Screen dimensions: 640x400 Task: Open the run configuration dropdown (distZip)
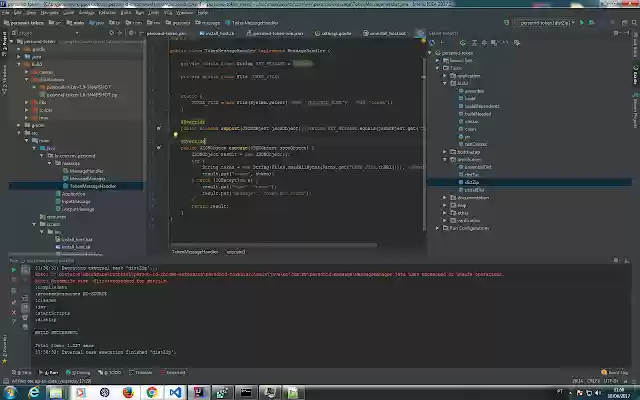click(x=546, y=23)
